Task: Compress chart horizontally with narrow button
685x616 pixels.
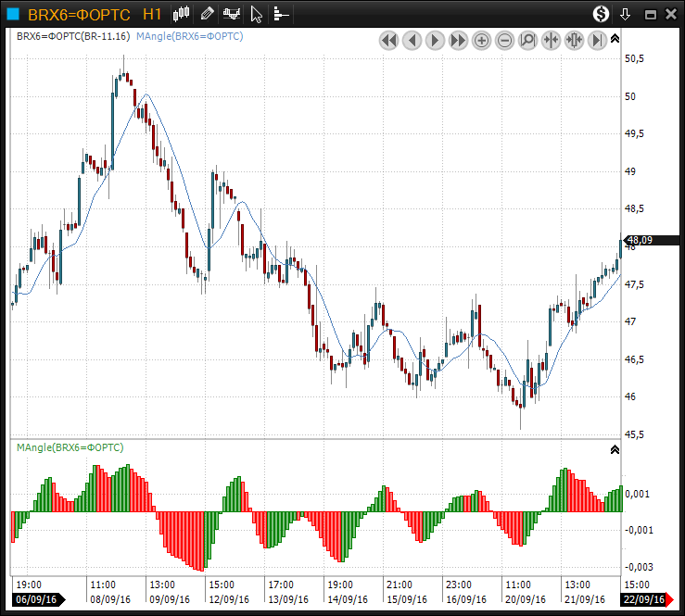Action: point(551,41)
